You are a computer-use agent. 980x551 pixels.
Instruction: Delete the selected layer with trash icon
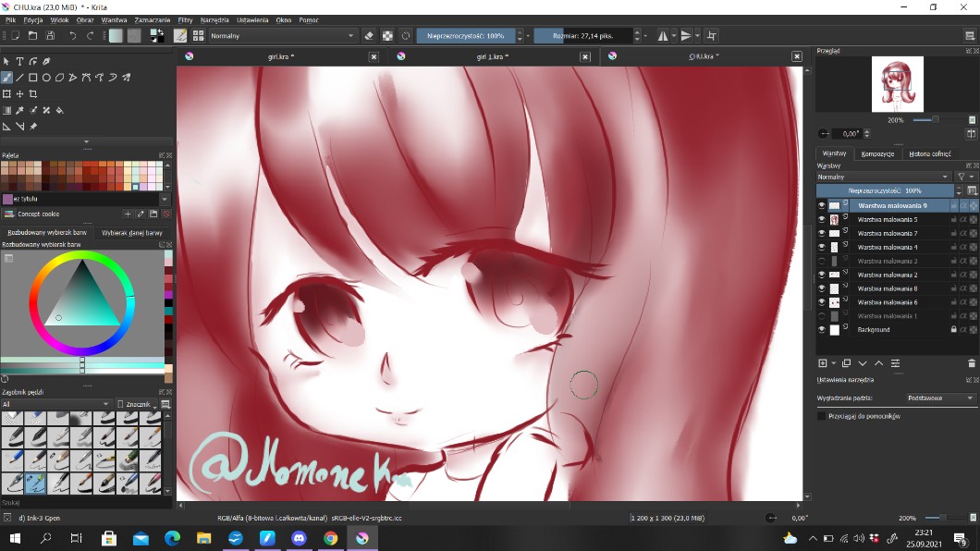coord(972,363)
